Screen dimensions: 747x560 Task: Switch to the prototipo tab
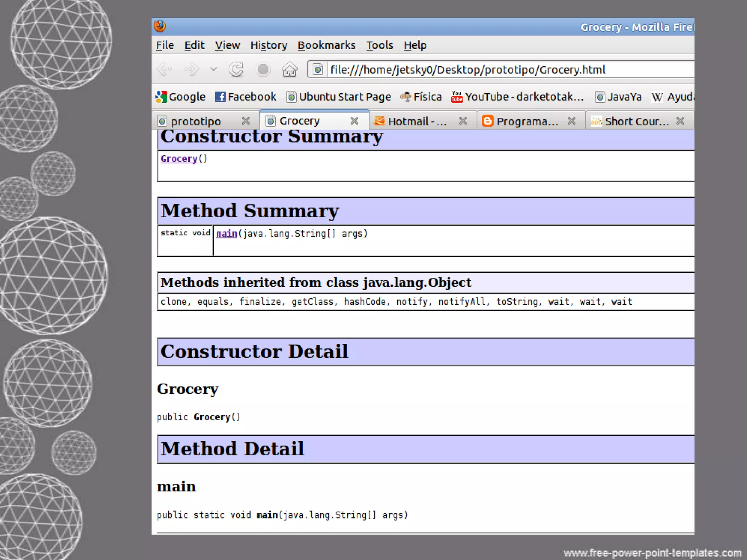pyautogui.click(x=196, y=121)
